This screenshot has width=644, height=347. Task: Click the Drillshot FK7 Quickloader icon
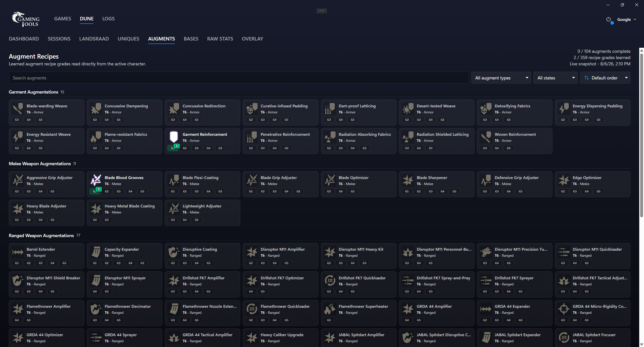[x=330, y=281]
